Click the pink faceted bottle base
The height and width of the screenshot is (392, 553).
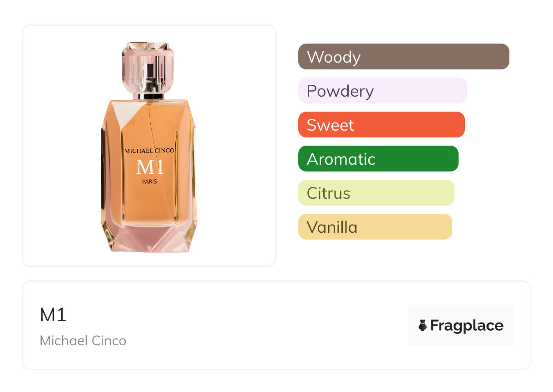(x=149, y=238)
